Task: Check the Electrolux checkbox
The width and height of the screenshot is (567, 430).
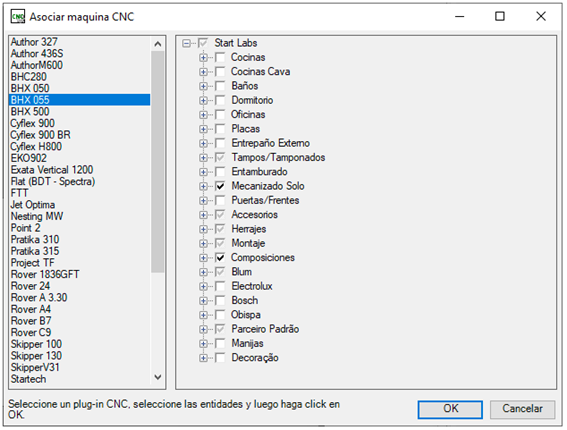Action: [x=220, y=286]
